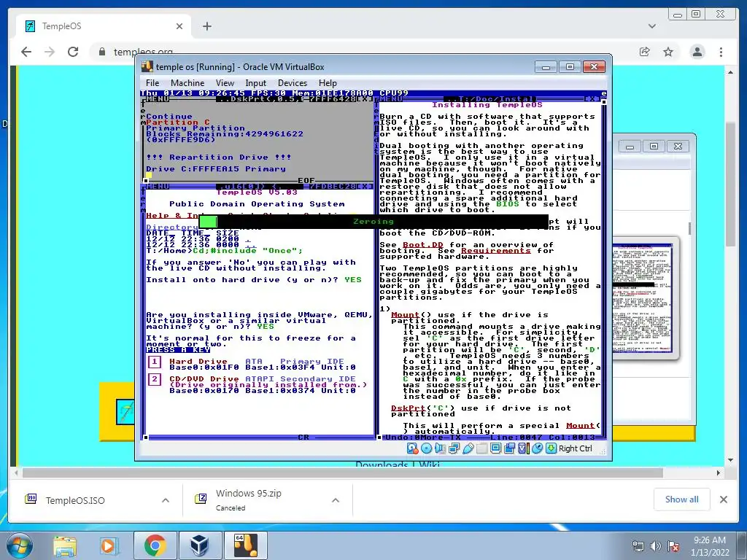747x560 pixels.
Task: Click the page scroll down arrow
Action: (730, 460)
